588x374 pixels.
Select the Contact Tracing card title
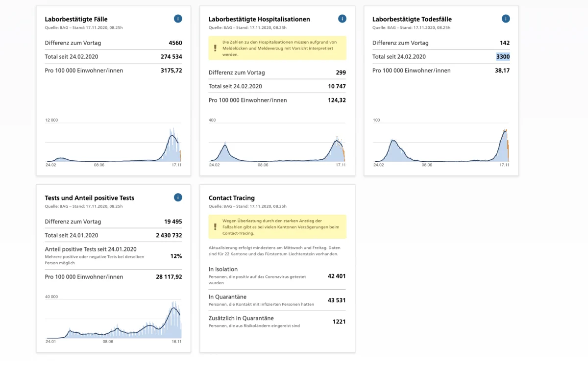232,198
